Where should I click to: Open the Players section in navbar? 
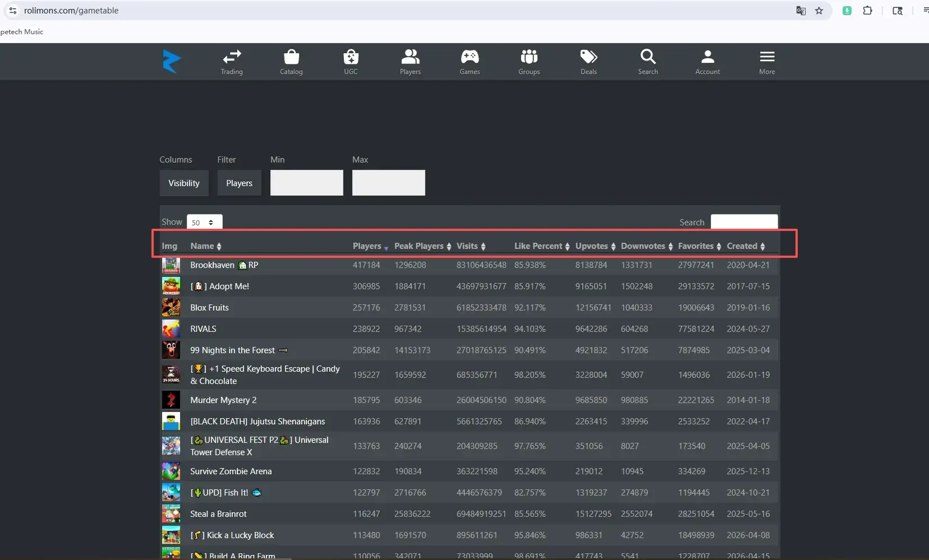pos(410,62)
